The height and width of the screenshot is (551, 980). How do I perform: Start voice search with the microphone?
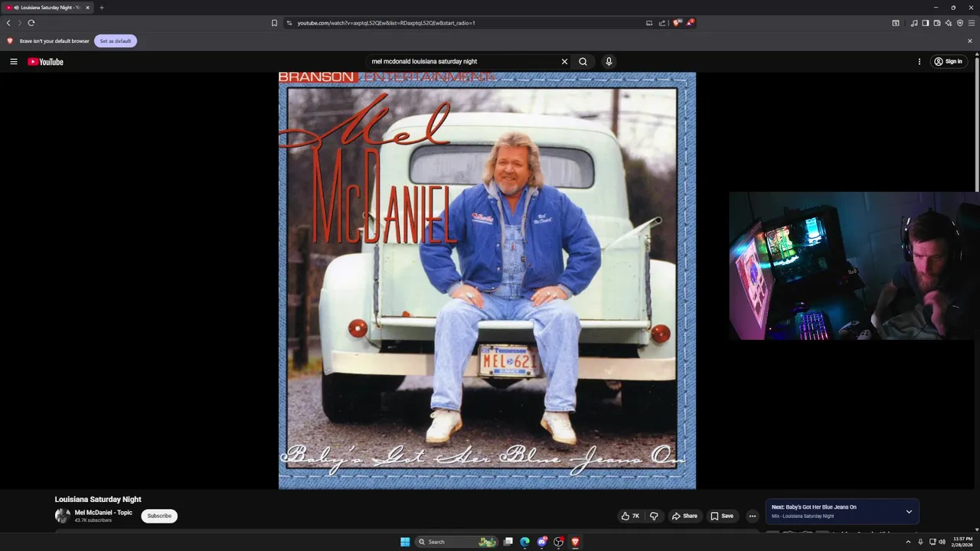point(609,62)
